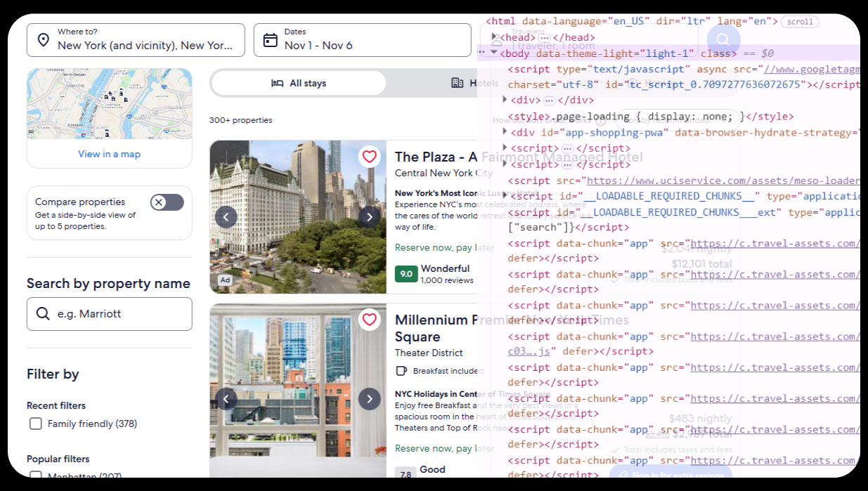Image resolution: width=868 pixels, height=491 pixels.
Task: Save Millennium Premier with heart icon
Action: pos(370,320)
